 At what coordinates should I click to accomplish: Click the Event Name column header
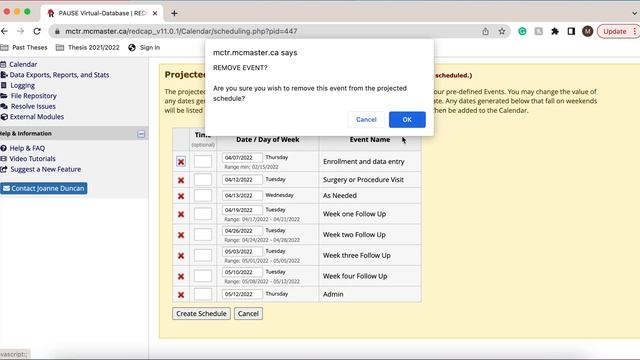tap(370, 140)
